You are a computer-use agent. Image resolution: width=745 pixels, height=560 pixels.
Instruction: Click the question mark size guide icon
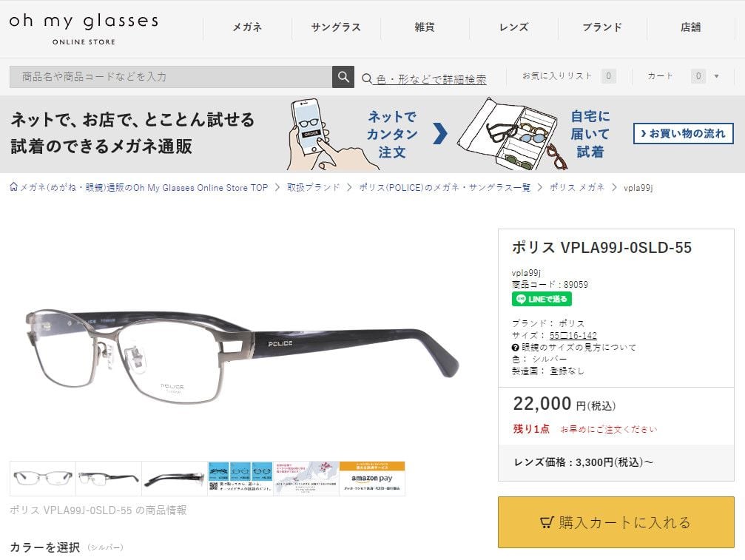516,347
